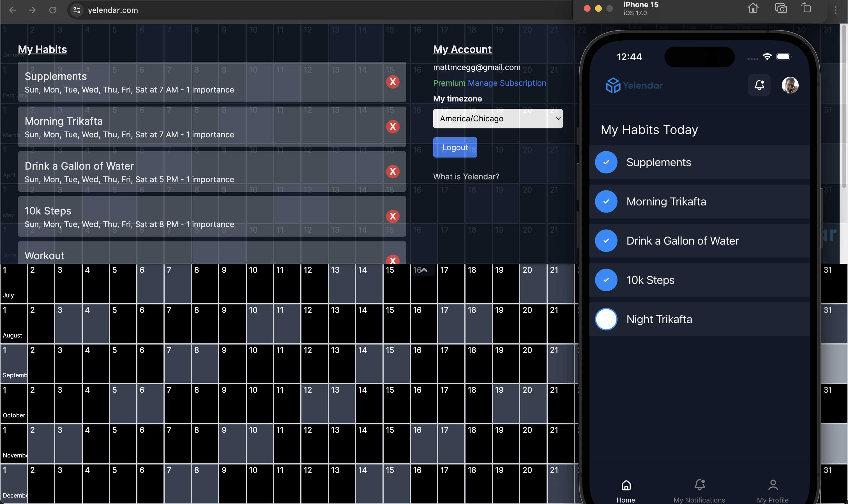848x504 pixels.
Task: Delete the Workout habit with red X
Action: click(x=392, y=260)
